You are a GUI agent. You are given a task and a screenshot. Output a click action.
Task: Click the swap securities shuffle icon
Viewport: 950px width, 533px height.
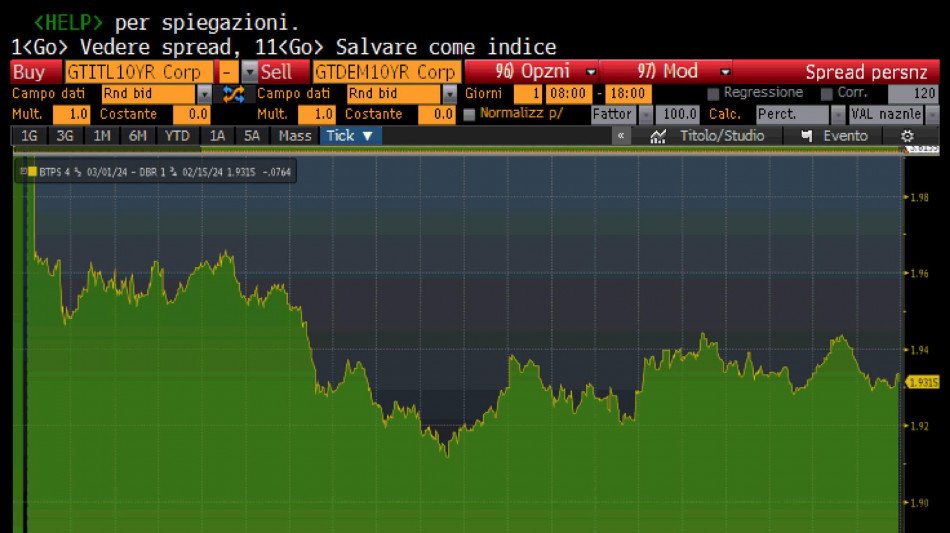click(233, 94)
